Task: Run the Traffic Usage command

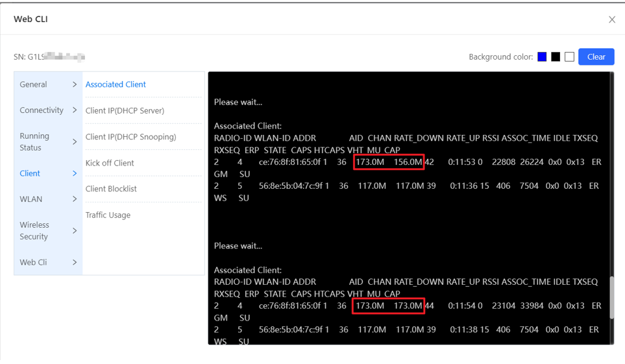Action: [108, 215]
